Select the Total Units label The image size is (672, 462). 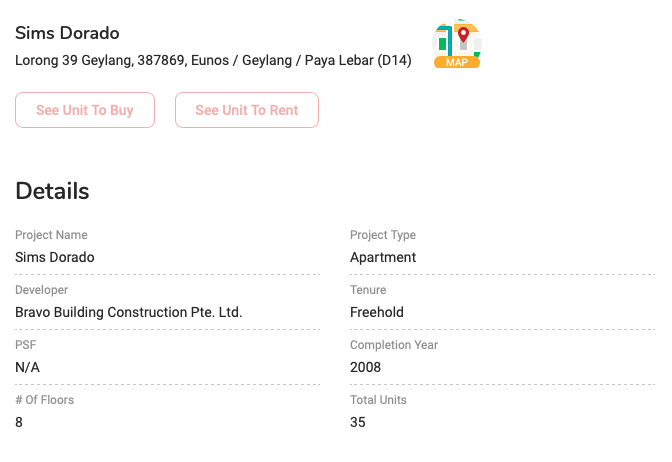point(378,400)
